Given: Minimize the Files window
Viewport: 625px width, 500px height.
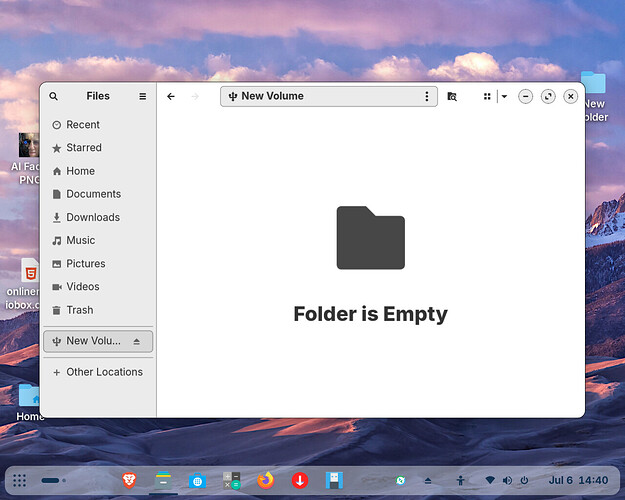Looking at the screenshot, I should point(525,96).
